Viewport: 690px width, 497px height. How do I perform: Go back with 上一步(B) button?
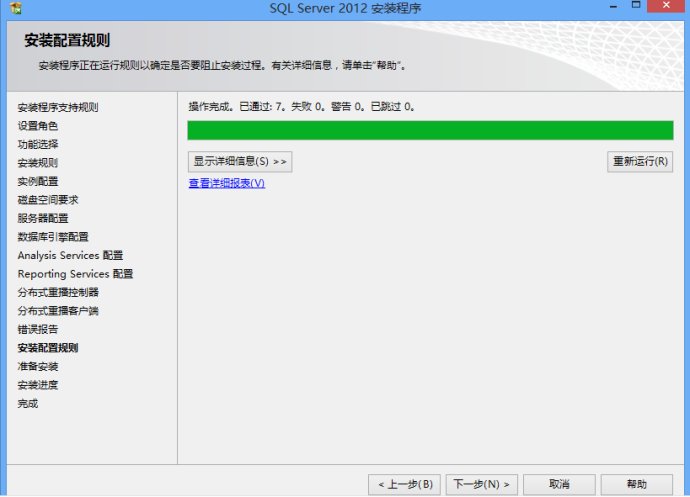pyautogui.click(x=404, y=484)
